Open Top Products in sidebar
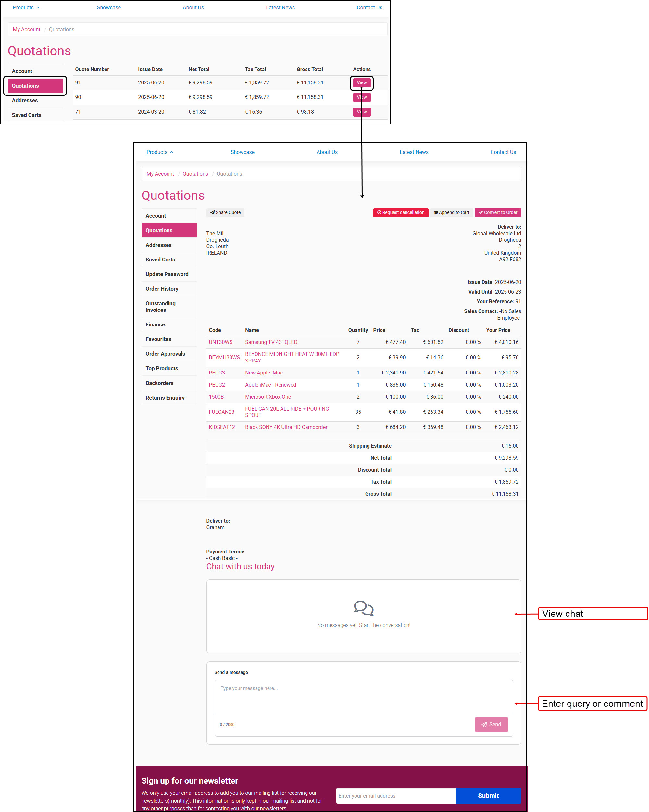The width and height of the screenshot is (649, 812). pyautogui.click(x=169, y=368)
